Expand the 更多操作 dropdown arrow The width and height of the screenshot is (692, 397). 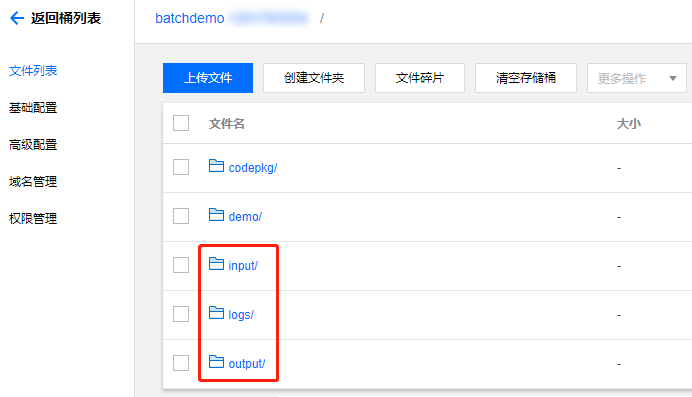(673, 79)
